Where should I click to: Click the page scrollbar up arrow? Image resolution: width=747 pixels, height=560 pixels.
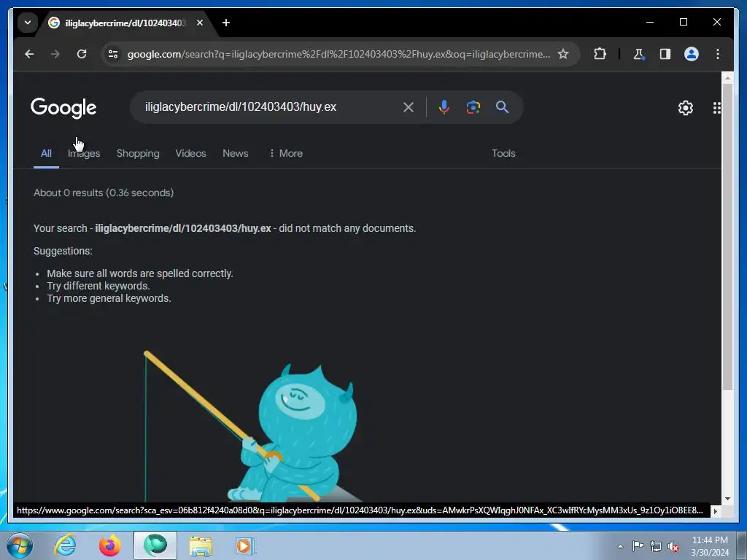727,77
